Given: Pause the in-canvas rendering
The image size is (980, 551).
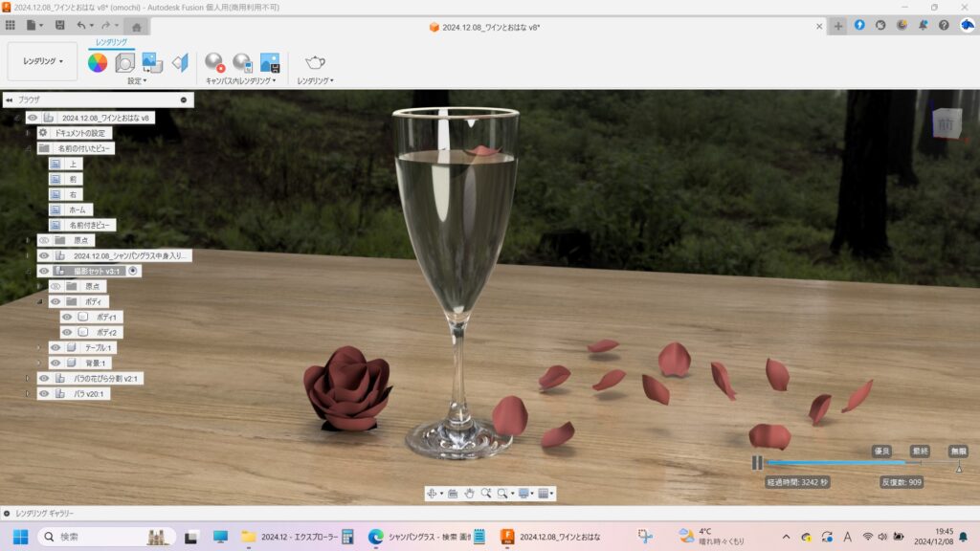Looking at the screenshot, I should coord(756,463).
